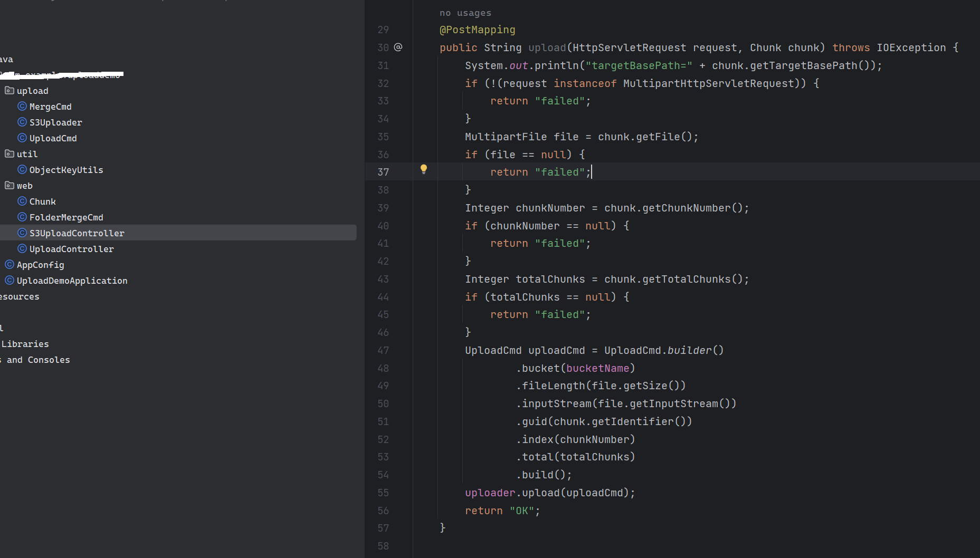The image size is (980, 558).
Task: Click MultipartFile type on line 35
Action: pos(506,137)
